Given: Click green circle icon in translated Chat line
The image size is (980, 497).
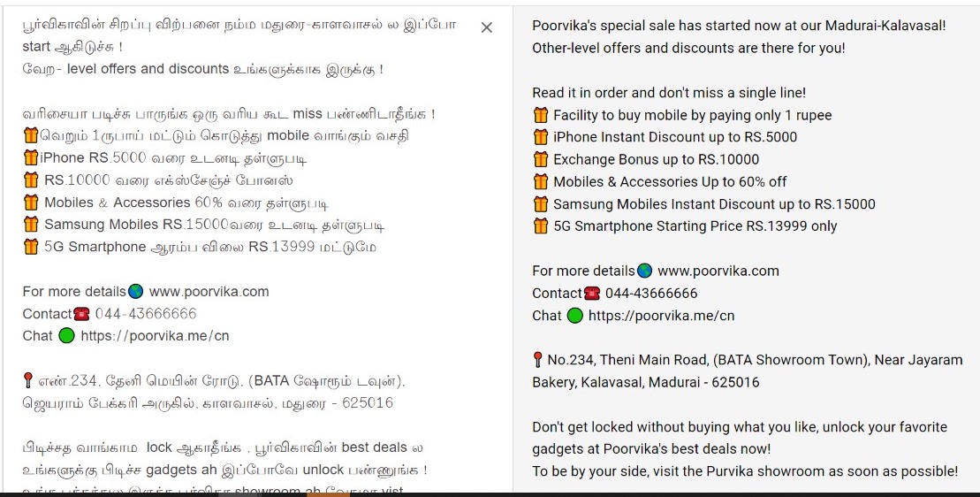Looking at the screenshot, I should click(x=575, y=316).
